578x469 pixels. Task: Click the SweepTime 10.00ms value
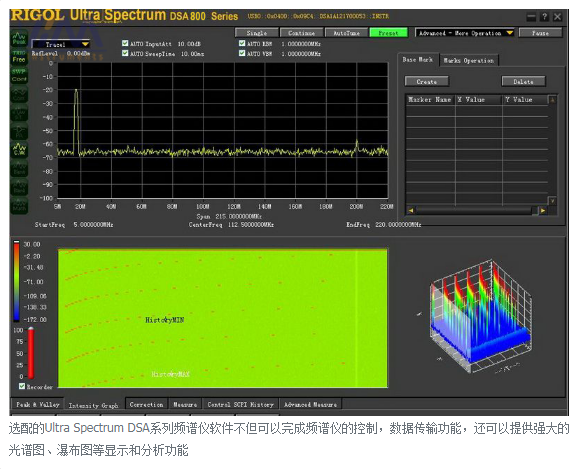(x=192, y=54)
